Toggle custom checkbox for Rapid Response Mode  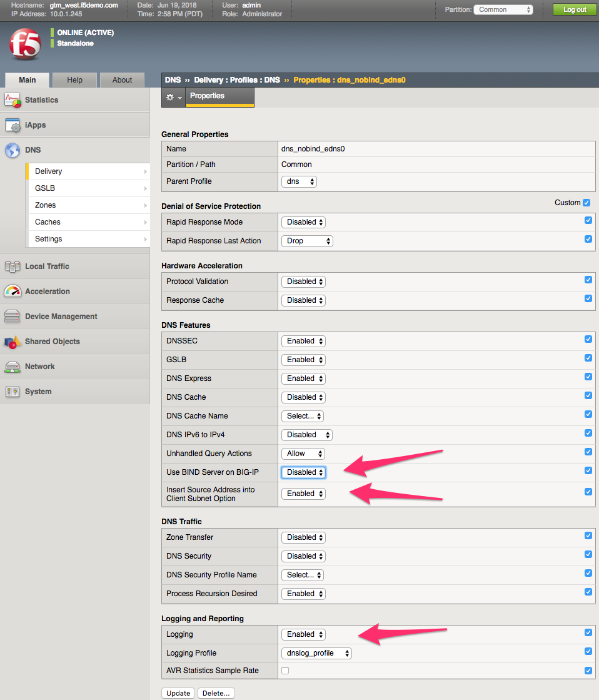[x=588, y=221]
